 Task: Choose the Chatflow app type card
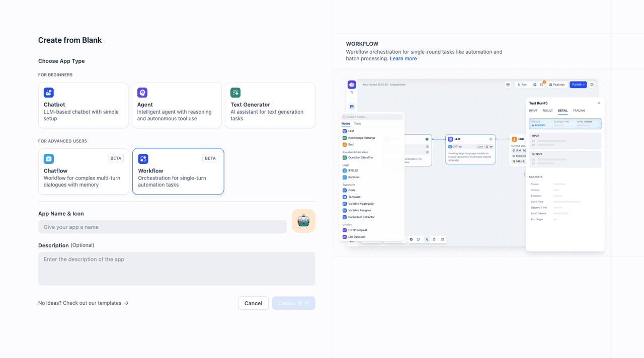(x=84, y=171)
